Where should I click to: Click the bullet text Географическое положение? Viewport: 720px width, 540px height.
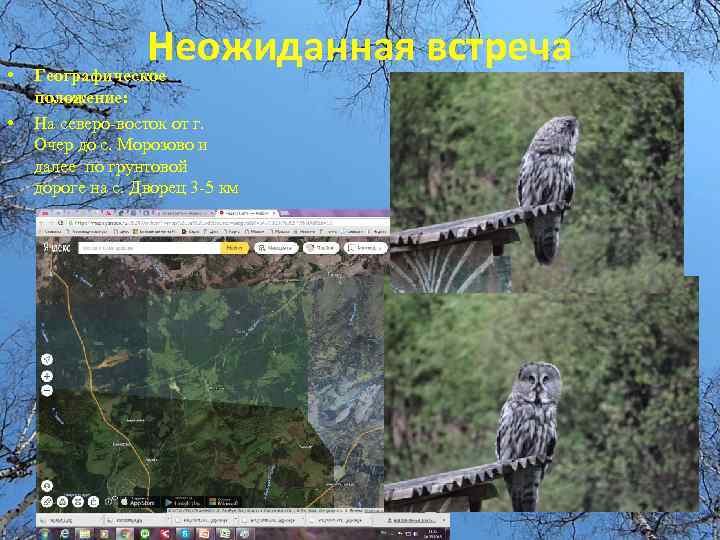coord(100,86)
